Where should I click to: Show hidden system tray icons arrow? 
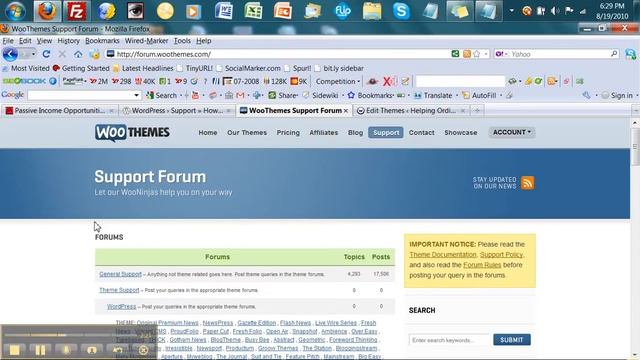coord(511,11)
